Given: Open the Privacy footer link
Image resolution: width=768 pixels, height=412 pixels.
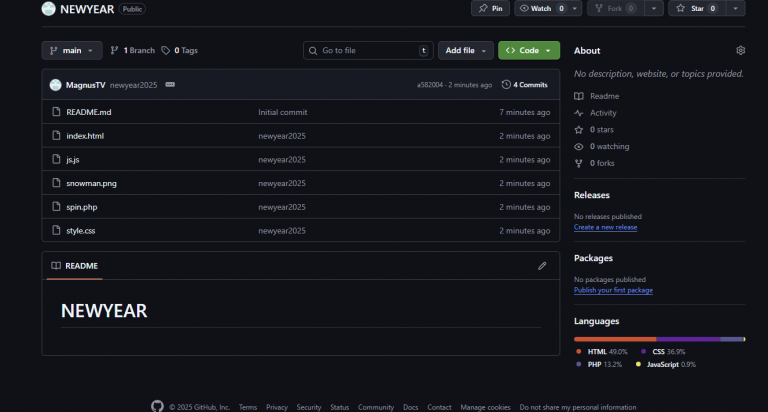Looking at the screenshot, I should coord(277,407).
